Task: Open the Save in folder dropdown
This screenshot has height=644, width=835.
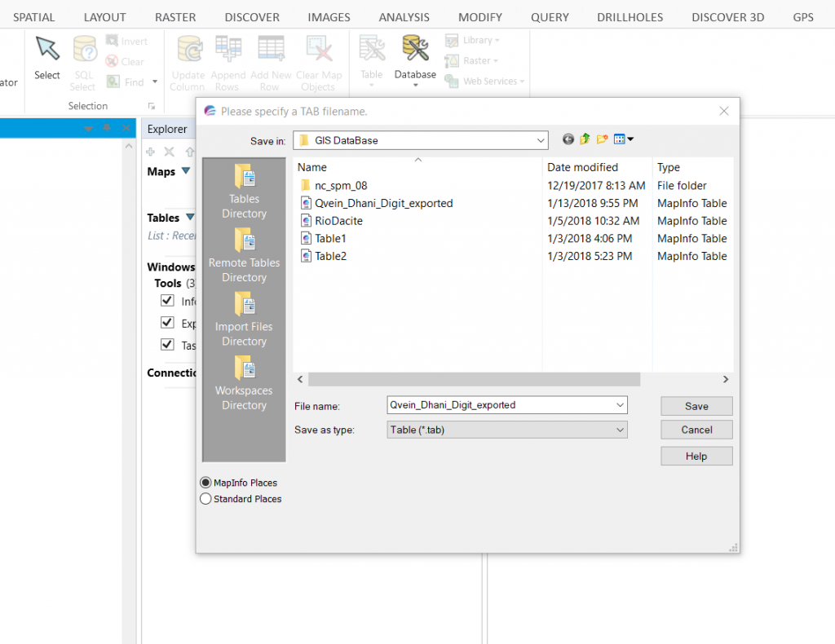Action: pos(540,139)
